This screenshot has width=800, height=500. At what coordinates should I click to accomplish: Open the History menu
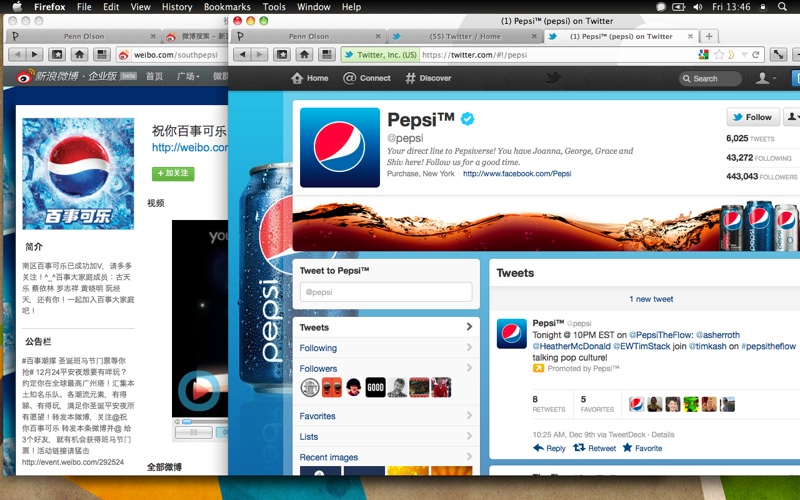point(177,7)
